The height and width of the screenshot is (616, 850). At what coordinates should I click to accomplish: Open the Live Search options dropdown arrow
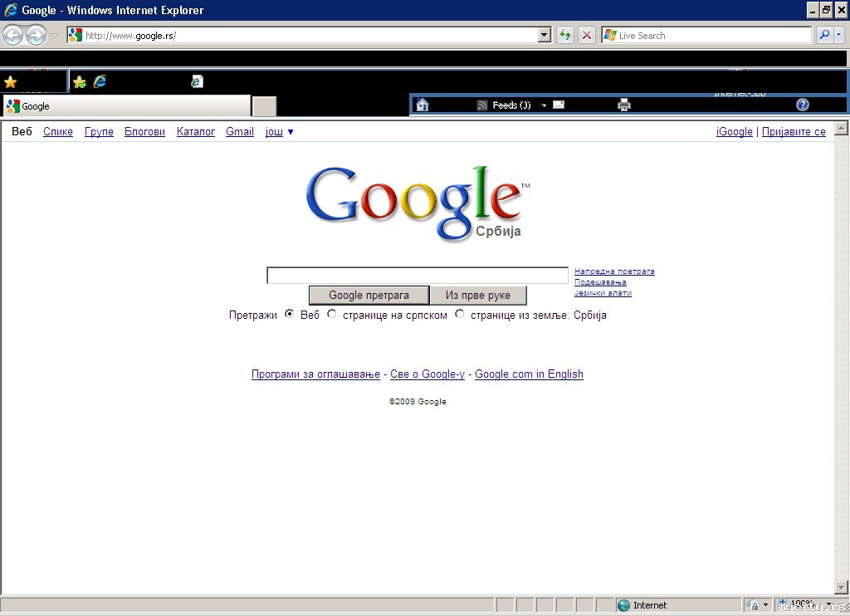pos(838,35)
